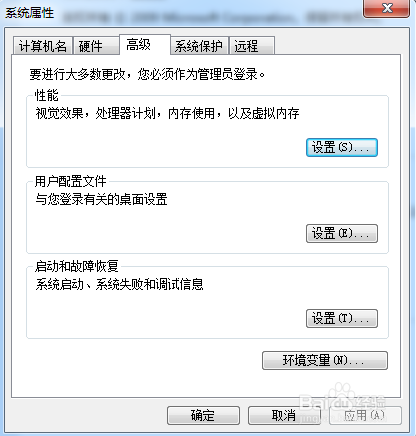The height and width of the screenshot is (436, 416).
Task: Open performance settings 设置(S)
Action: [x=342, y=148]
